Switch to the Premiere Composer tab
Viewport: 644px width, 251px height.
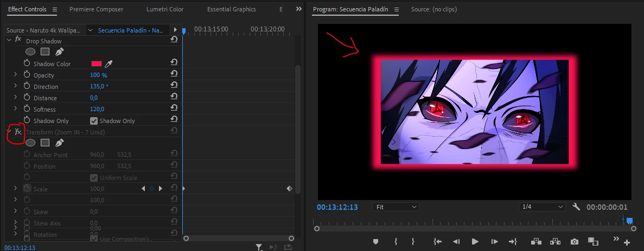pos(96,9)
